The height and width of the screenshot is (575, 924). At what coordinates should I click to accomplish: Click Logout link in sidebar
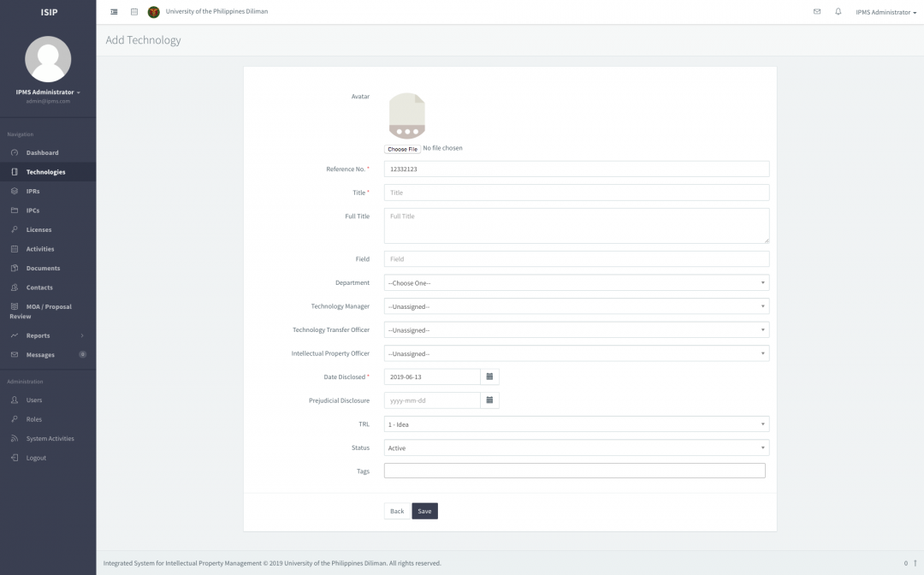tap(36, 458)
